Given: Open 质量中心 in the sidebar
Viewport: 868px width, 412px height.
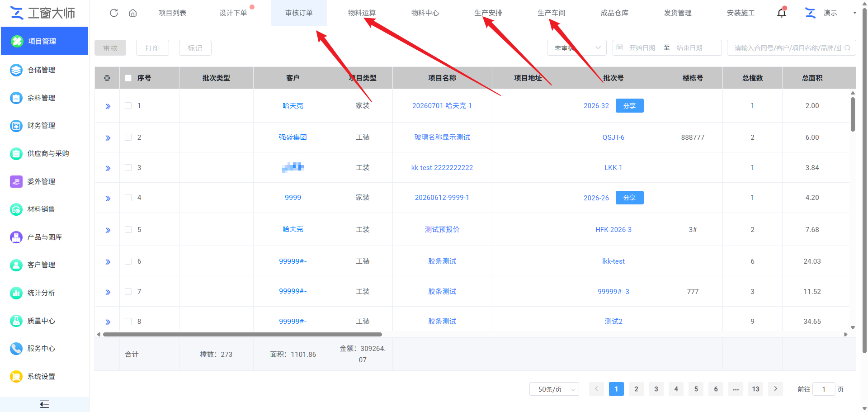Looking at the screenshot, I should tap(41, 321).
